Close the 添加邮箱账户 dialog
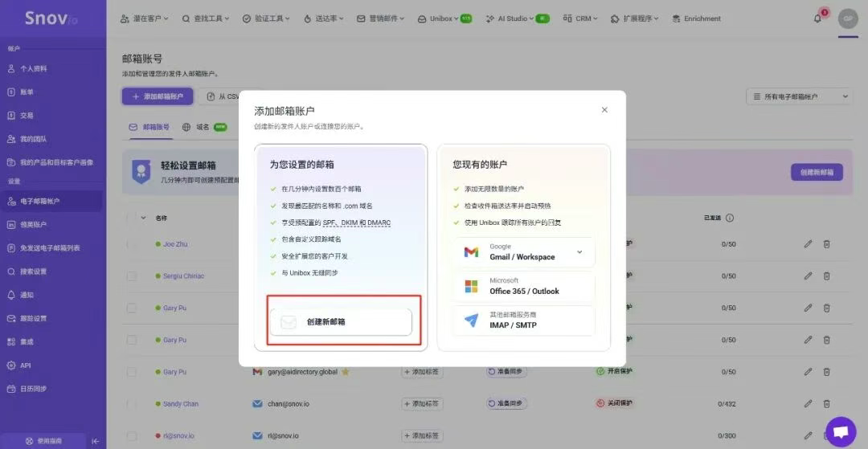The height and width of the screenshot is (449, 868). click(x=604, y=110)
